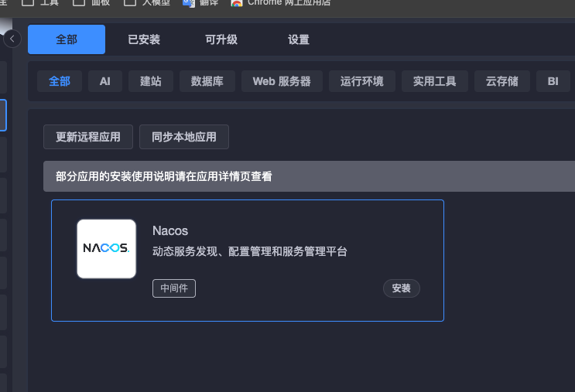
Task: Open the 已安装 tab
Action: [x=144, y=39]
